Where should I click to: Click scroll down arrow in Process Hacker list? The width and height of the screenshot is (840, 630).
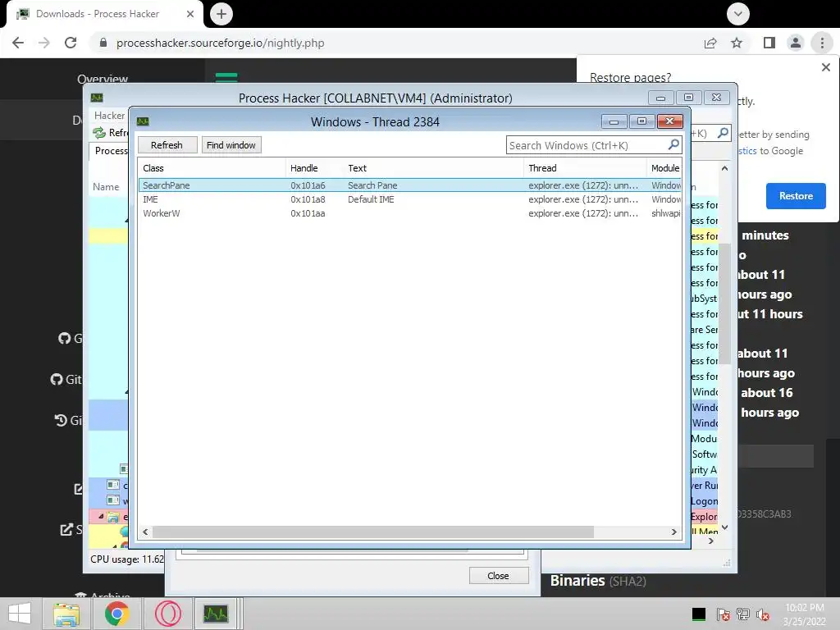pos(724,527)
